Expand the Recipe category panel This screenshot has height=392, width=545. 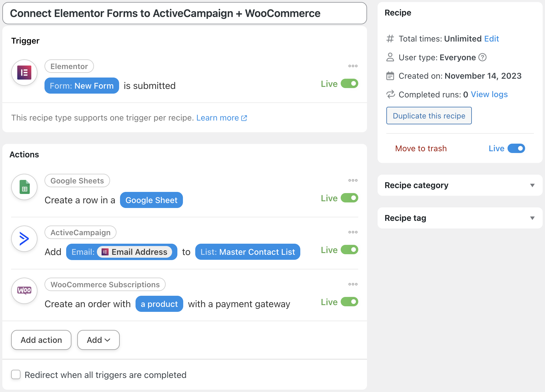460,185
